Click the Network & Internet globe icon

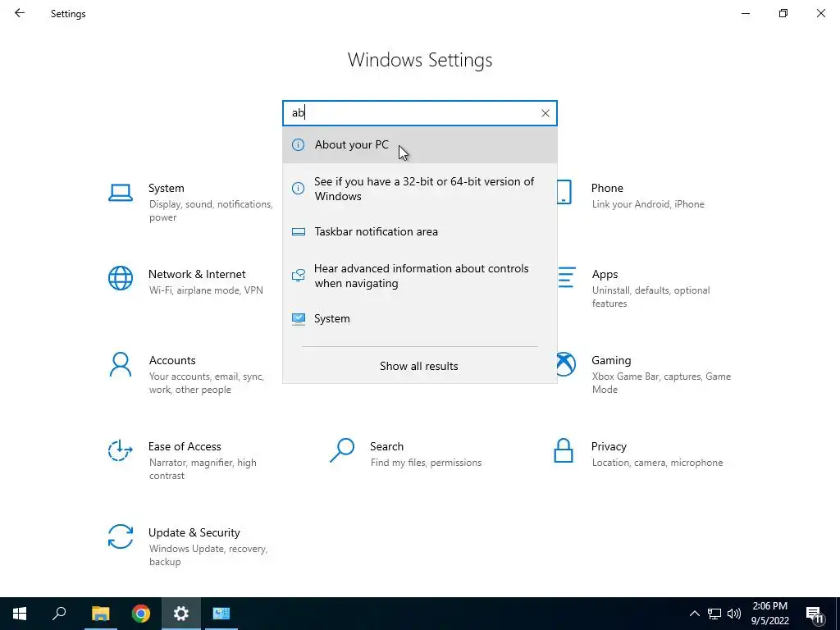tap(120, 279)
